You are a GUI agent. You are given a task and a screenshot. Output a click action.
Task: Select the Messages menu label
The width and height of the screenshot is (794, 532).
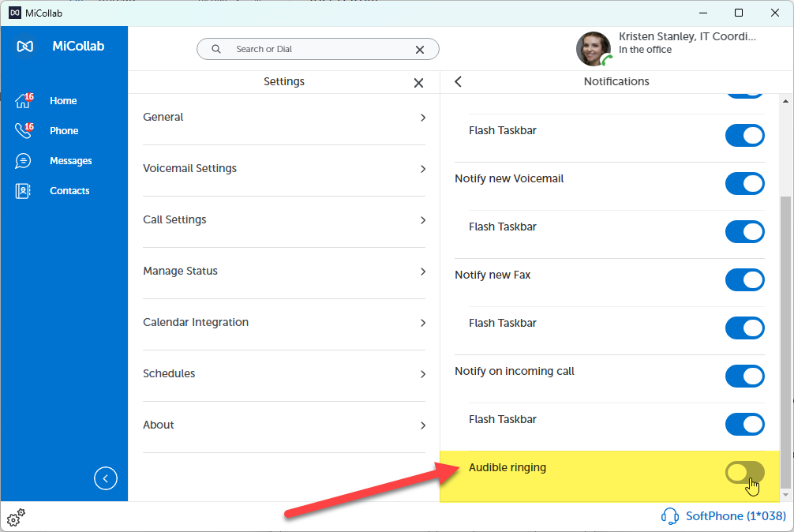71,161
